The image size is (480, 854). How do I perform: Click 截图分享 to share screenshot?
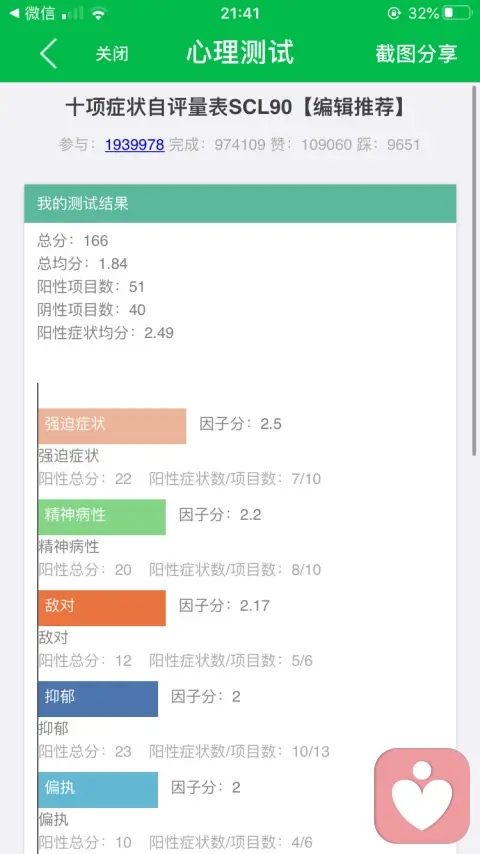click(416, 53)
